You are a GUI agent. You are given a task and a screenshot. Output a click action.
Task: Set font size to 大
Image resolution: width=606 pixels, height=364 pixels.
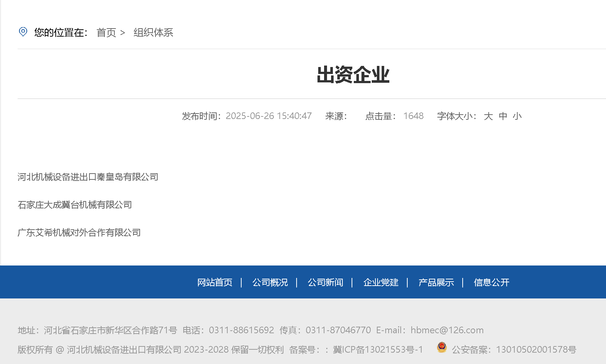pos(488,116)
